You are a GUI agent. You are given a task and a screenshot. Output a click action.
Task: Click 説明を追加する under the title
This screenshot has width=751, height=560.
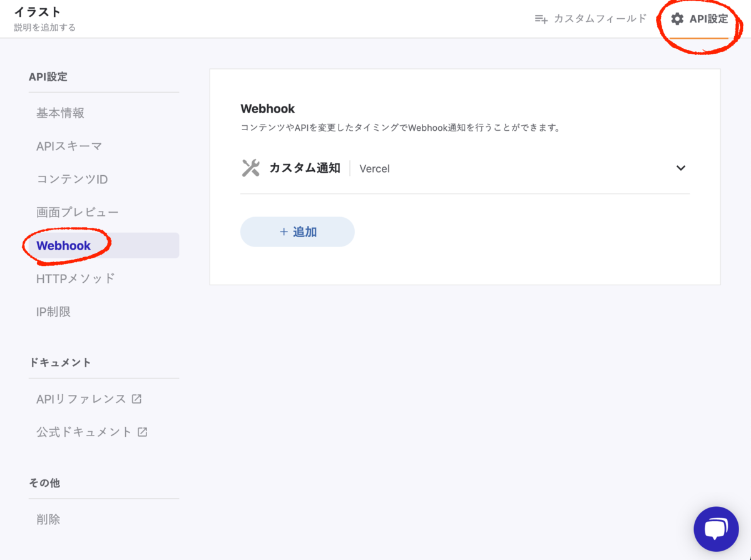point(44,28)
